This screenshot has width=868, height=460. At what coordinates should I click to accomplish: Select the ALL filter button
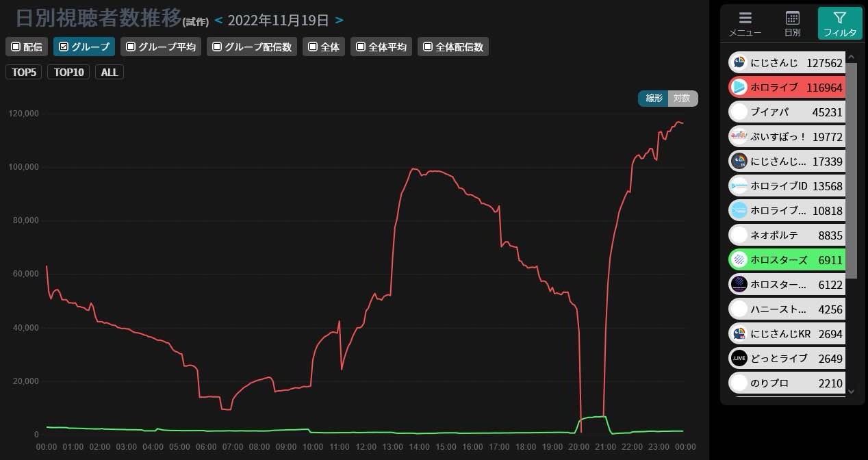pos(110,73)
